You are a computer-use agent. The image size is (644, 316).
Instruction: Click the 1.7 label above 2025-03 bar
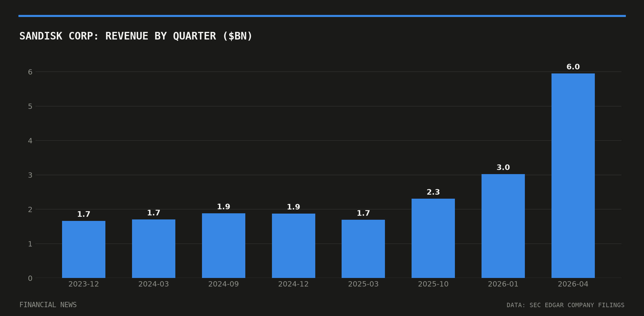pyautogui.click(x=363, y=213)
